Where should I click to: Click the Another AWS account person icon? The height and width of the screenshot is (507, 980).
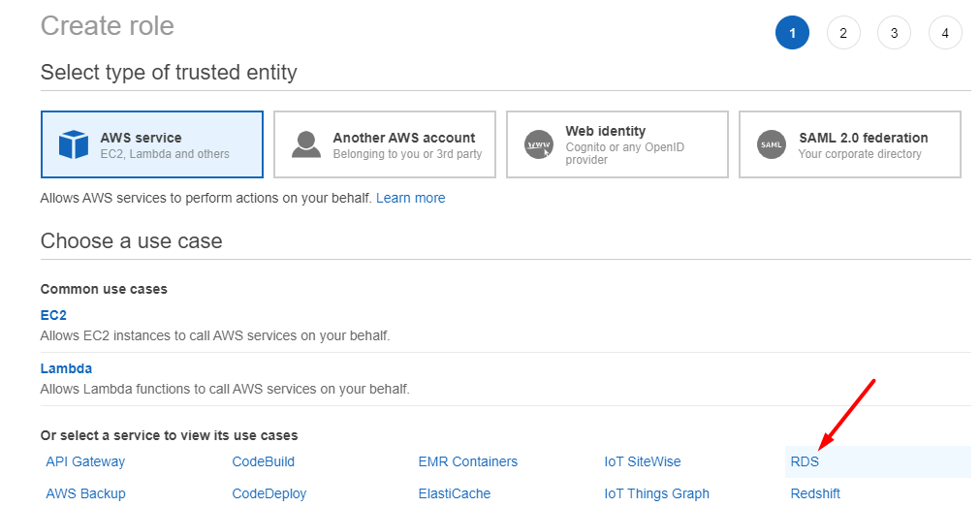306,144
